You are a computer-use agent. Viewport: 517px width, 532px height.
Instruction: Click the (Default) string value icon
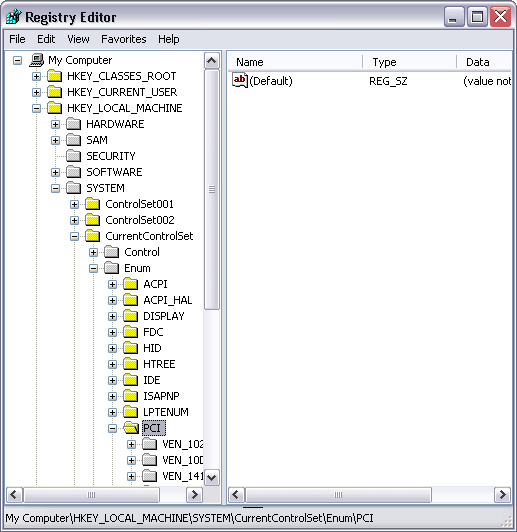coord(240,80)
